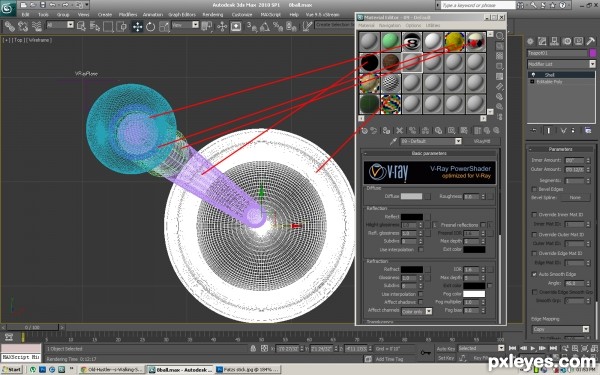
Task: Open Utilities menu in Material Editor
Action: pos(433,25)
